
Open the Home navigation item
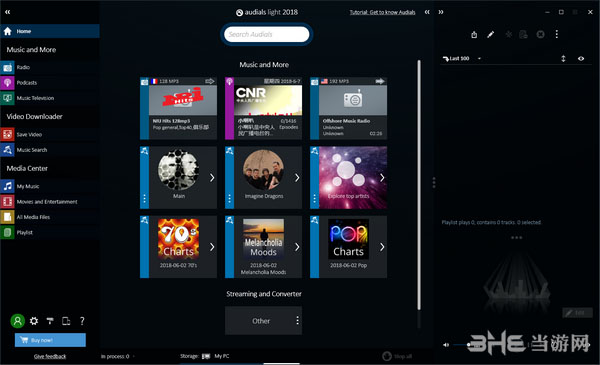point(50,31)
